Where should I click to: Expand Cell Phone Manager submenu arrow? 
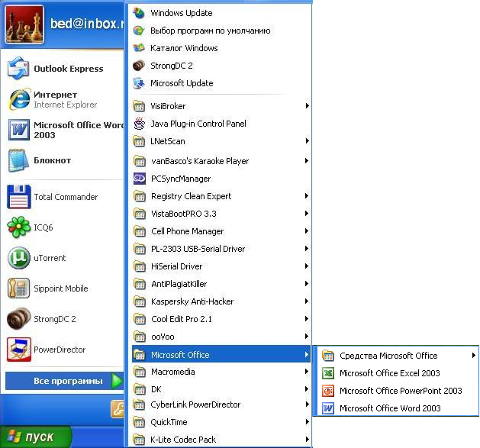click(x=307, y=231)
